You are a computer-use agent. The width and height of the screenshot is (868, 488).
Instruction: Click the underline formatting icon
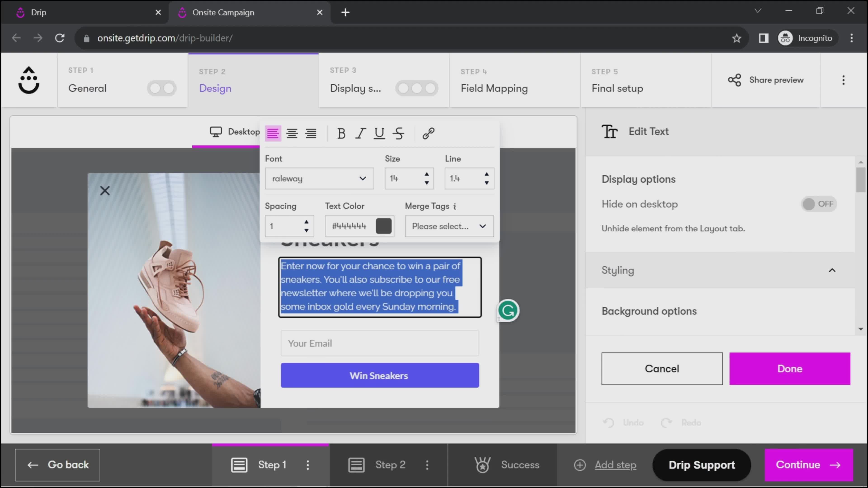coord(379,133)
